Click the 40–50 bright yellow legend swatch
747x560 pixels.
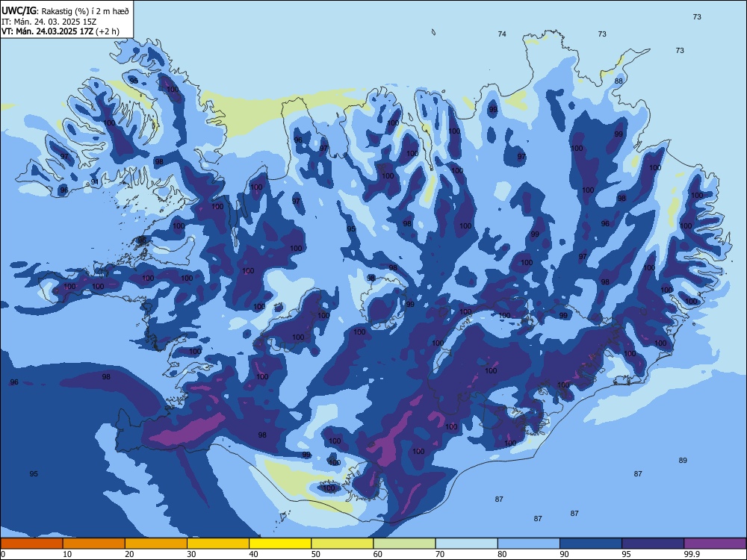click(280, 544)
